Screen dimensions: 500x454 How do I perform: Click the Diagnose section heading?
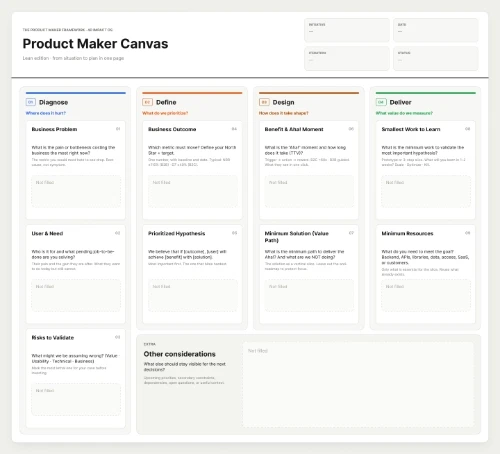point(53,102)
